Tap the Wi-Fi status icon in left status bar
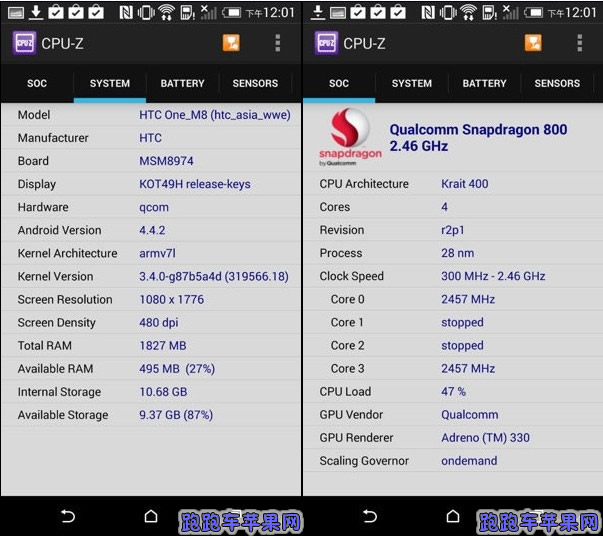The image size is (603, 536). (167, 13)
